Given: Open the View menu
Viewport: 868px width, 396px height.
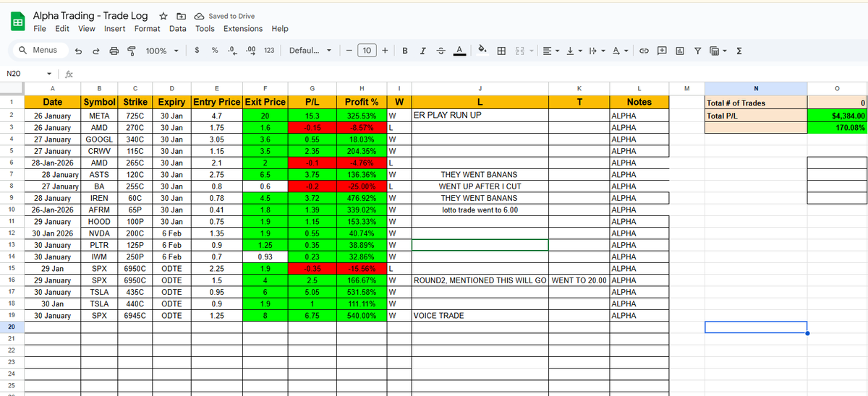Looking at the screenshot, I should (87, 29).
